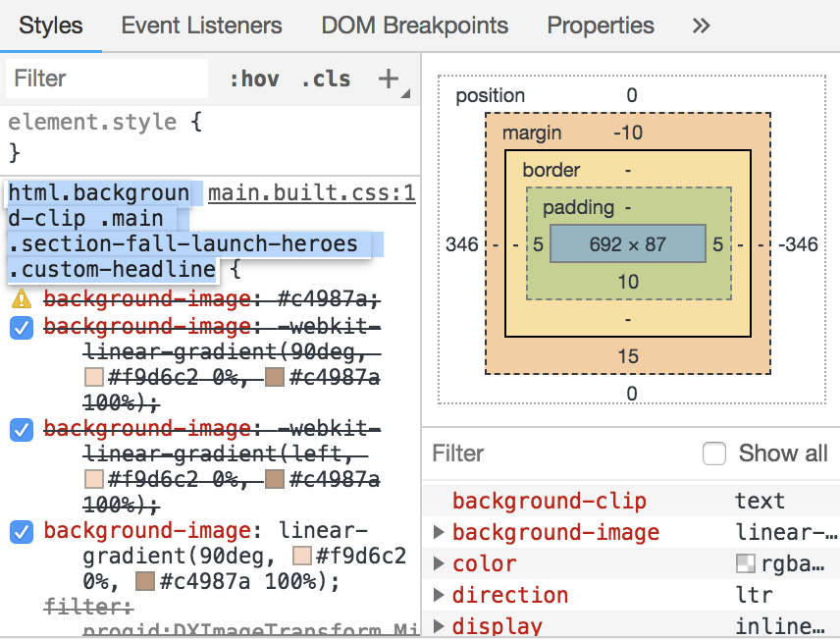
Task: Enable the Show all checkbox
Action: tap(714, 453)
